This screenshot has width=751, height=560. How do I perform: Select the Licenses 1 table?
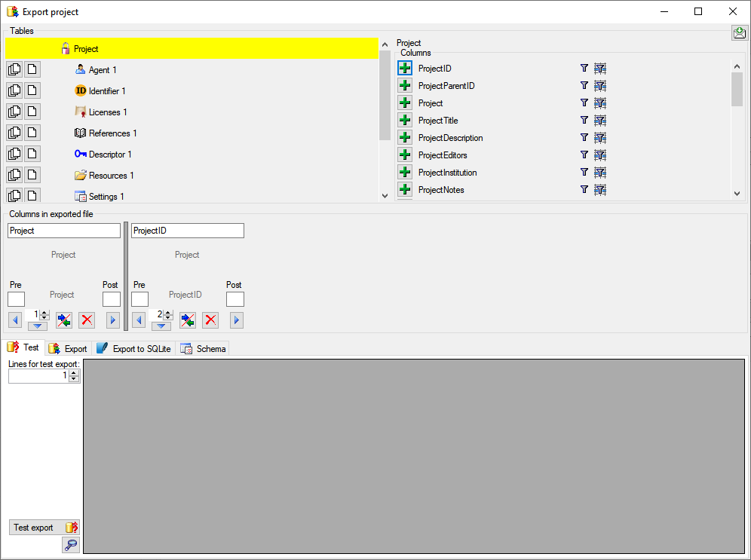click(108, 112)
